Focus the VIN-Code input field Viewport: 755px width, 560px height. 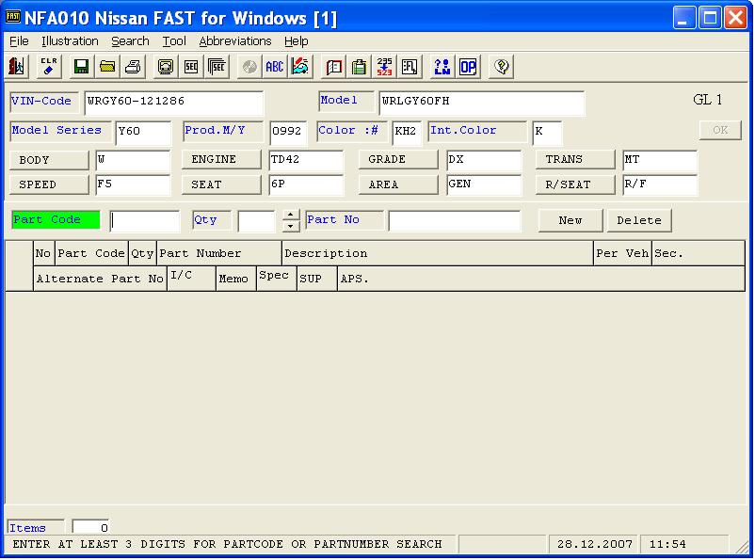174,103
